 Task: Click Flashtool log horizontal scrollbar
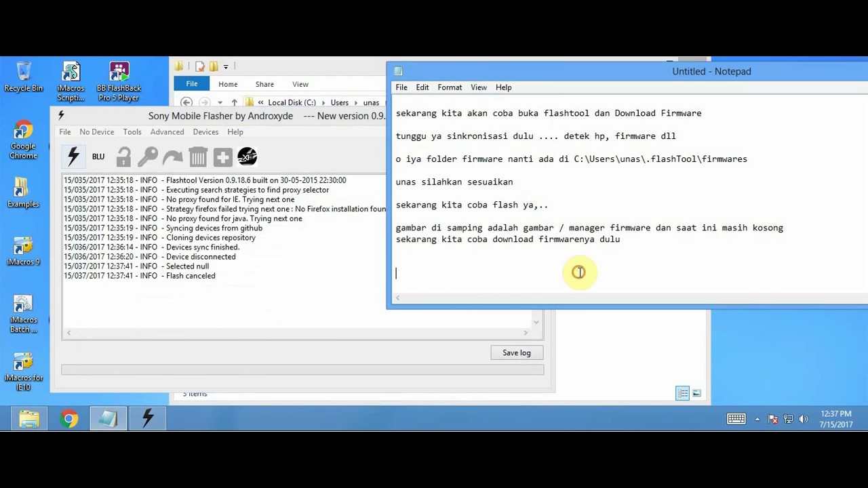click(297, 333)
